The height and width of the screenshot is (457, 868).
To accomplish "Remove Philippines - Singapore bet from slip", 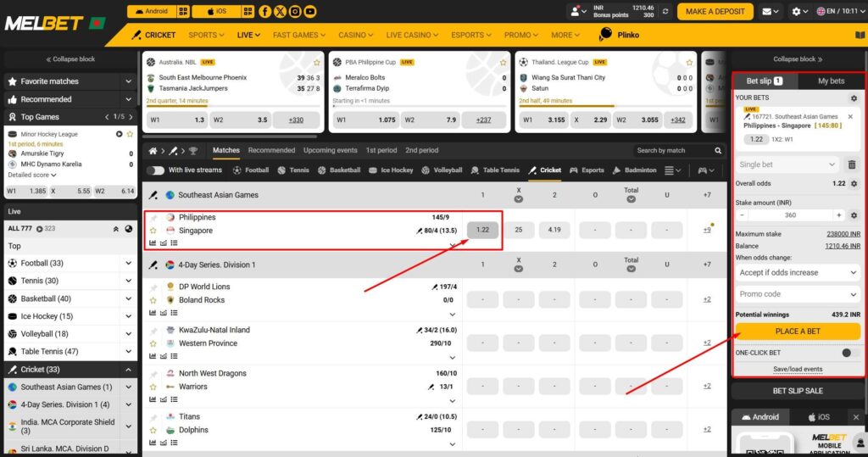I will (x=850, y=117).
